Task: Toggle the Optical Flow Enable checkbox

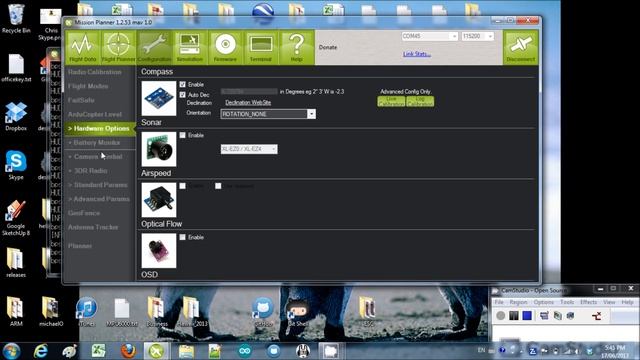Action: click(182, 237)
